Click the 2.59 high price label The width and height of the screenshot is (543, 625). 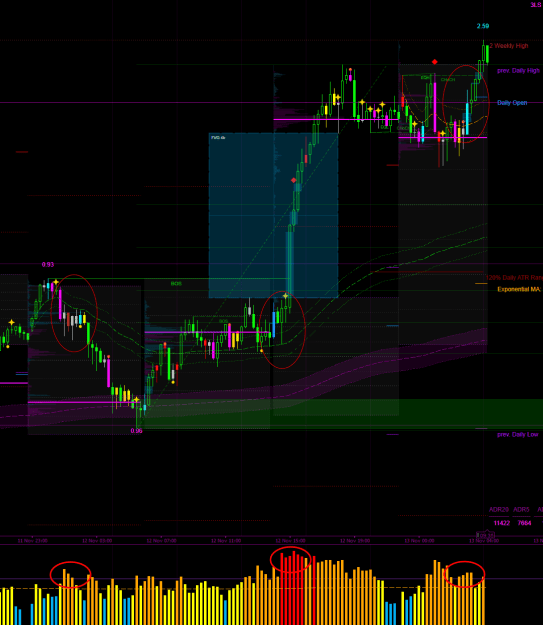point(483,26)
